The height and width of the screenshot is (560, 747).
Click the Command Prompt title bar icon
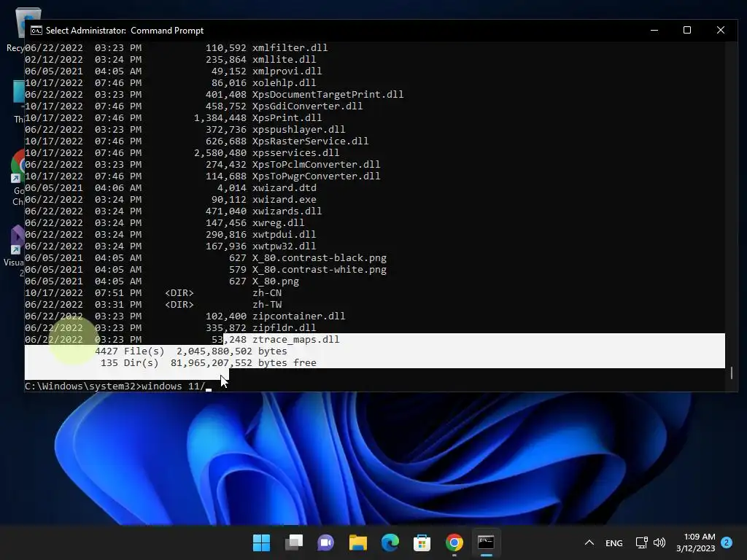point(36,31)
